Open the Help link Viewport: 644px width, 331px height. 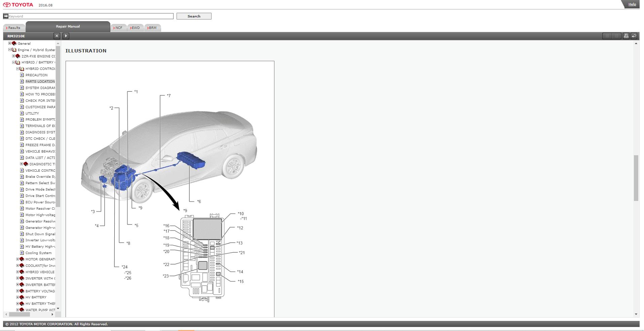pos(632,4)
